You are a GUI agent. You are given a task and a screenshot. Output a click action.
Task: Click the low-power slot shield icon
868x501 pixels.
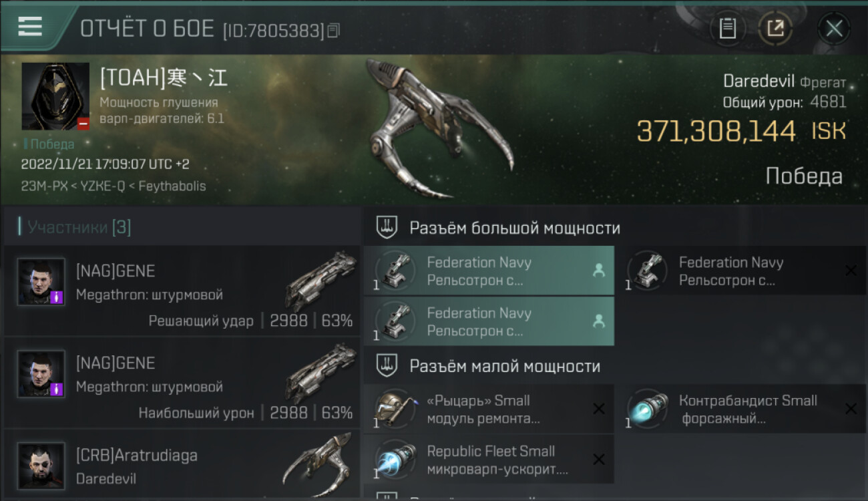click(x=387, y=365)
